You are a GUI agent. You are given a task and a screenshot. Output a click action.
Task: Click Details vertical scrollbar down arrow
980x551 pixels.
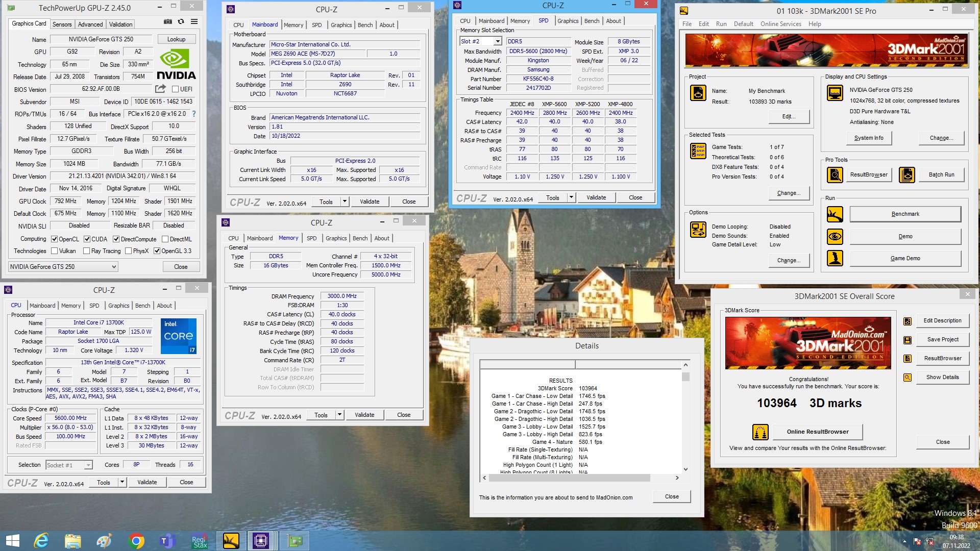tap(685, 469)
